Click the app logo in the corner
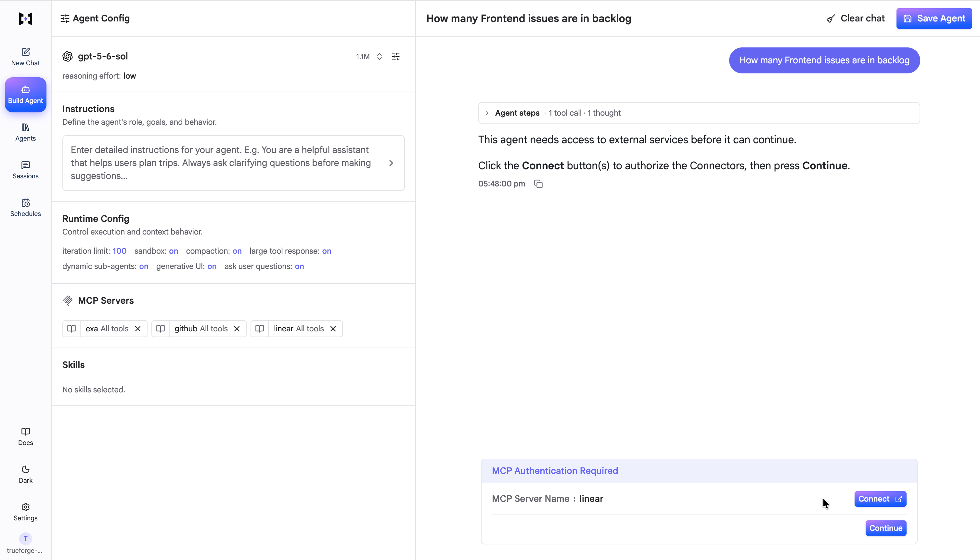Image resolution: width=980 pixels, height=560 pixels. tap(25, 19)
